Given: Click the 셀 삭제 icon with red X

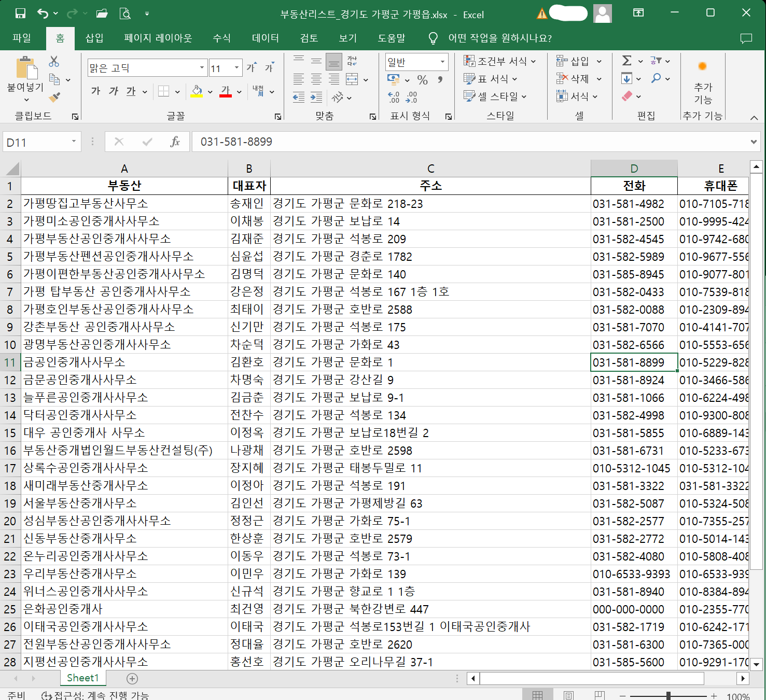Looking at the screenshot, I should [x=562, y=78].
